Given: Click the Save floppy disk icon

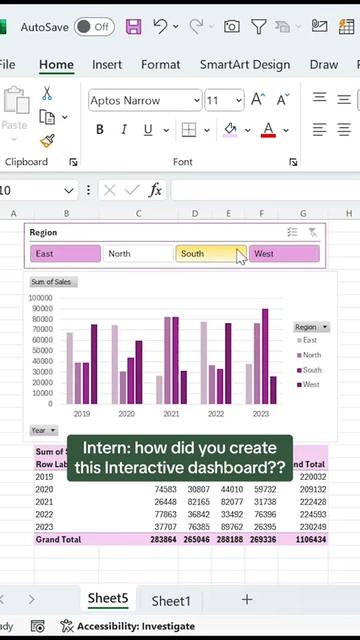Looking at the screenshot, I should (133, 27).
